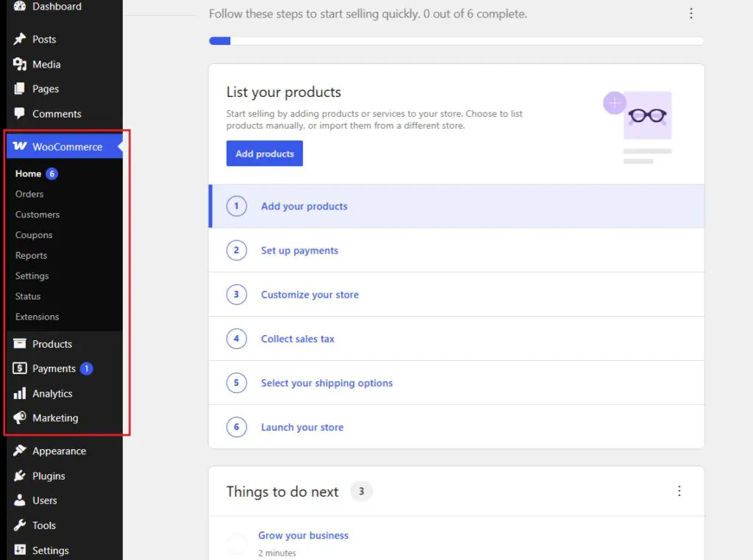Expand the Select your shipping options step

click(x=456, y=382)
